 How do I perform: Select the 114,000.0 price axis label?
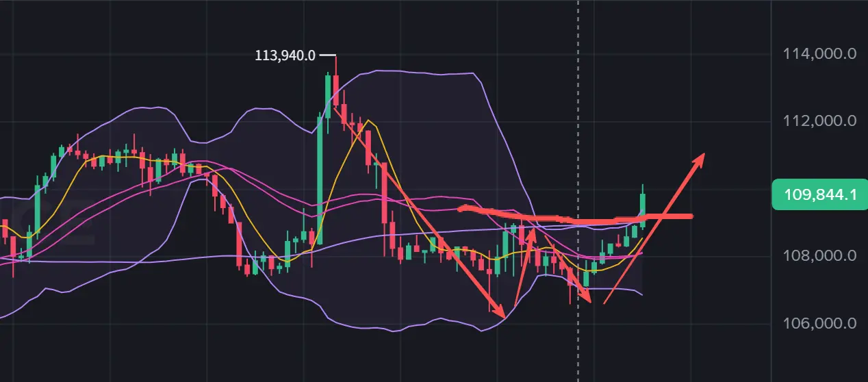820,54
